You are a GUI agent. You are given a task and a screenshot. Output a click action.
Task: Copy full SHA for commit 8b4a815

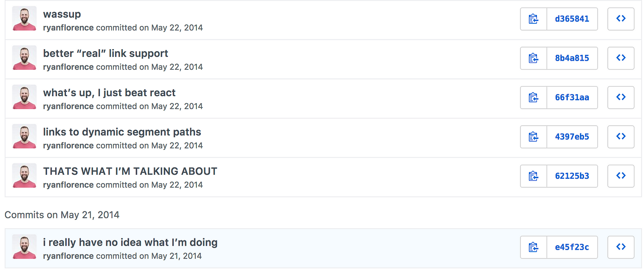pyautogui.click(x=534, y=58)
